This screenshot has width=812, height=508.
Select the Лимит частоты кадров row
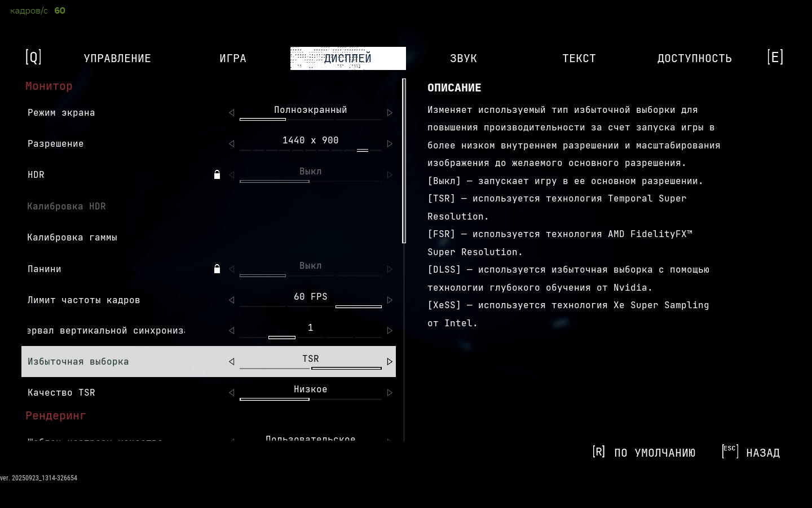(209, 300)
